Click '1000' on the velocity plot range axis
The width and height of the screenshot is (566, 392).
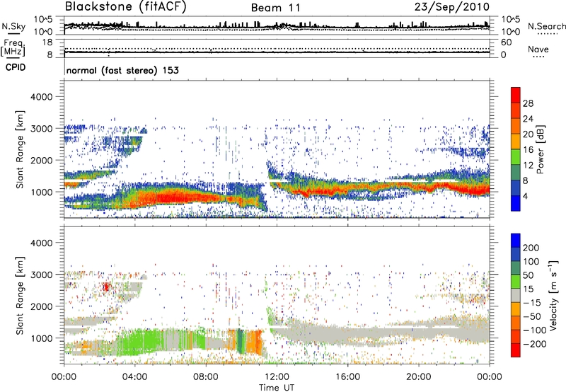tap(41, 338)
